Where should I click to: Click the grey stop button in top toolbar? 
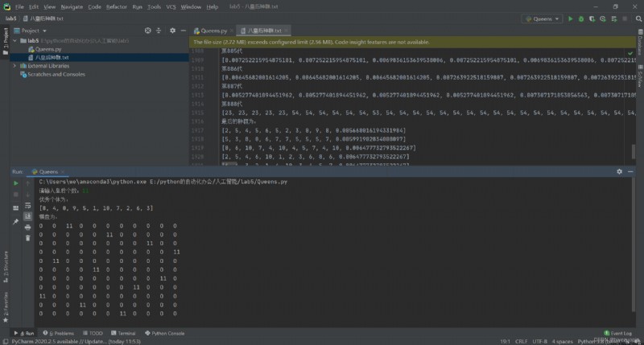625,18
